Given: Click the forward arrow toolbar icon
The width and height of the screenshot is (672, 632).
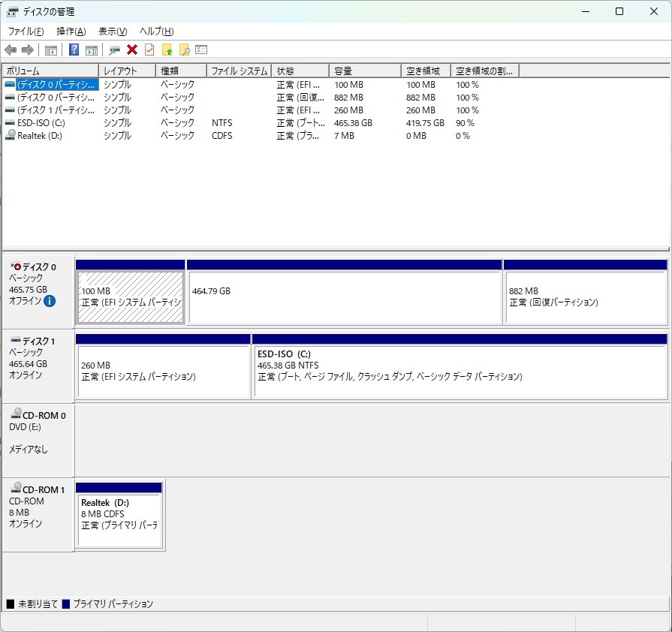Looking at the screenshot, I should pos(28,50).
